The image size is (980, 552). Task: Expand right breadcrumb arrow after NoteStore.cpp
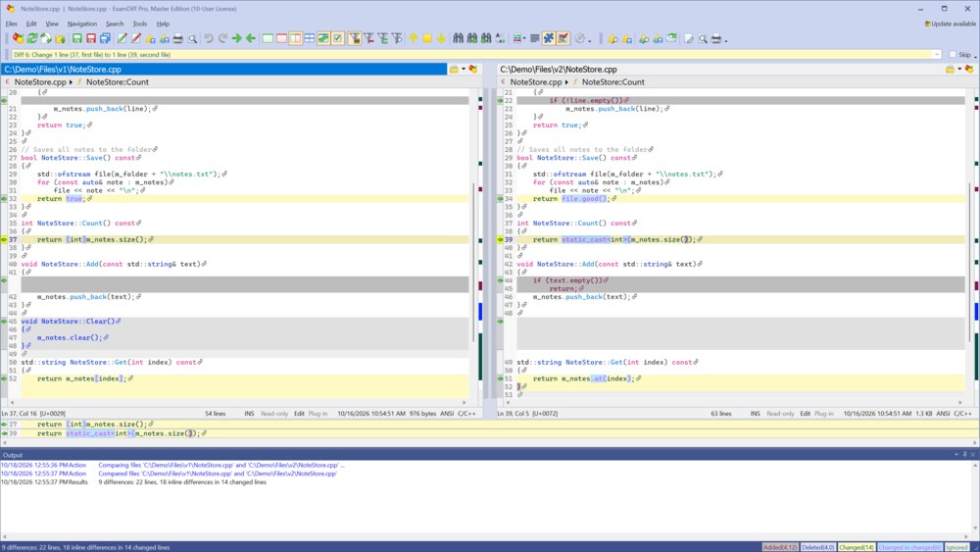(566, 82)
